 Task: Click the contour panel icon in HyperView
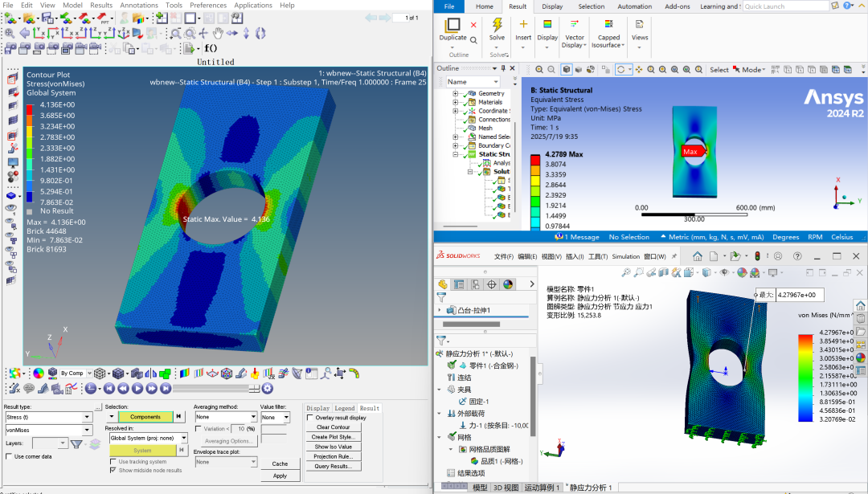point(185,374)
